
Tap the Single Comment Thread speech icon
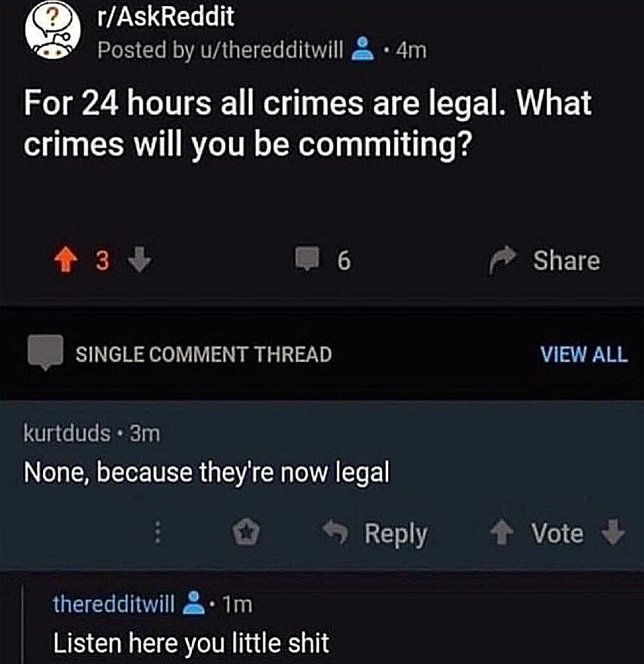[46, 353]
